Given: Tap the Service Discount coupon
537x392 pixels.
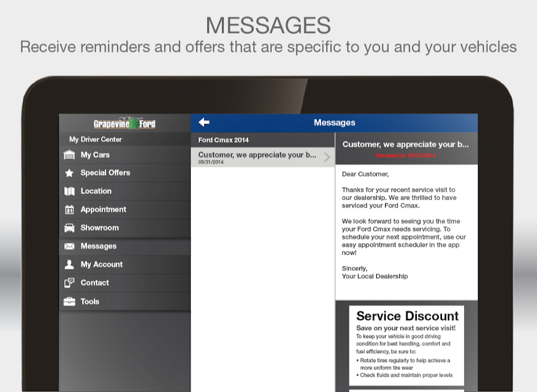Looking at the screenshot, I should click(x=406, y=345).
